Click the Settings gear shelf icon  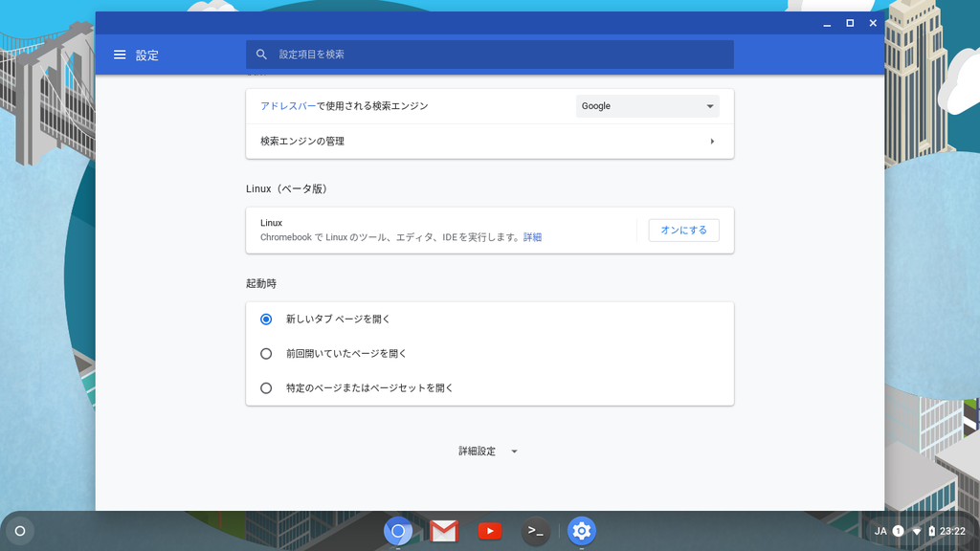581,531
